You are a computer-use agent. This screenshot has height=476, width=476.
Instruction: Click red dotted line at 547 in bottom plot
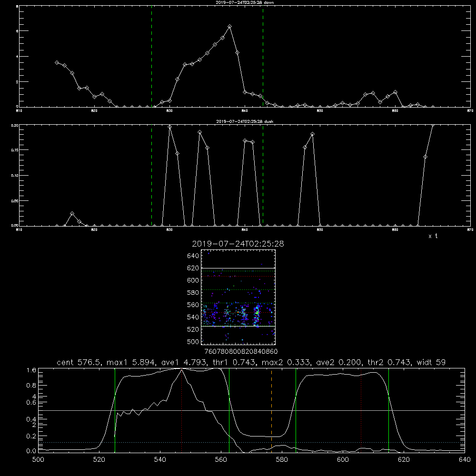pyautogui.click(x=181, y=410)
